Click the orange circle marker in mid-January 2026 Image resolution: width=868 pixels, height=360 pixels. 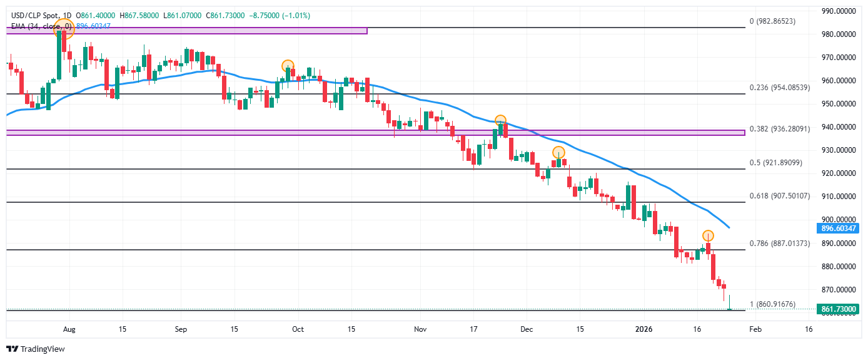coord(707,236)
